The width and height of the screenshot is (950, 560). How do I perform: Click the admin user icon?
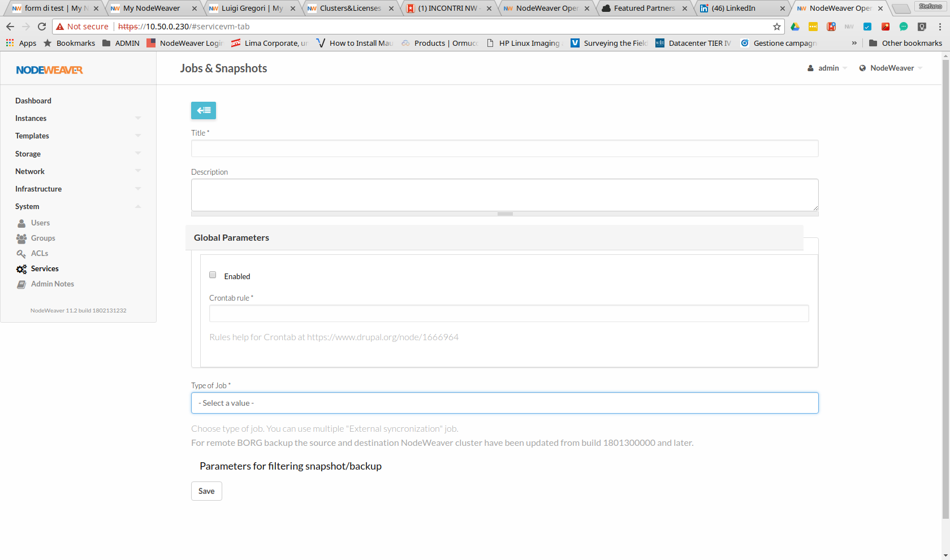pos(810,68)
